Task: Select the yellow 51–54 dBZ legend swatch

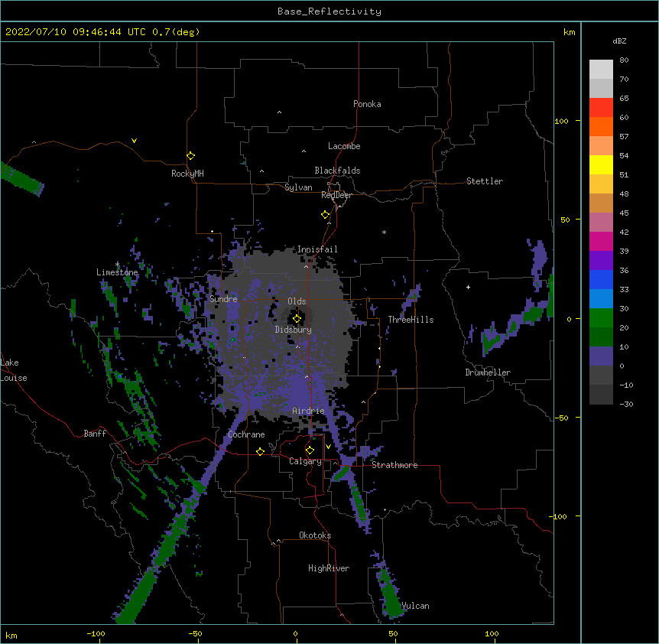Action: tap(601, 164)
